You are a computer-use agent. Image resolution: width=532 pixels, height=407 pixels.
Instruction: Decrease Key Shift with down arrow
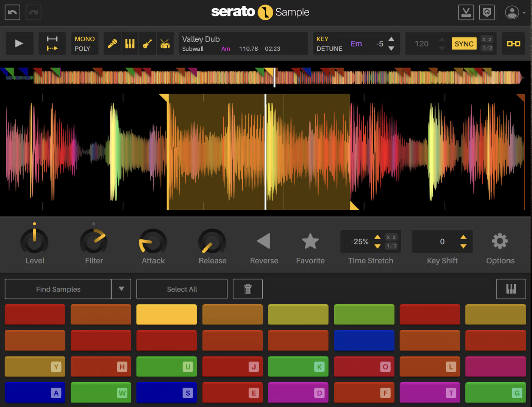pos(463,246)
